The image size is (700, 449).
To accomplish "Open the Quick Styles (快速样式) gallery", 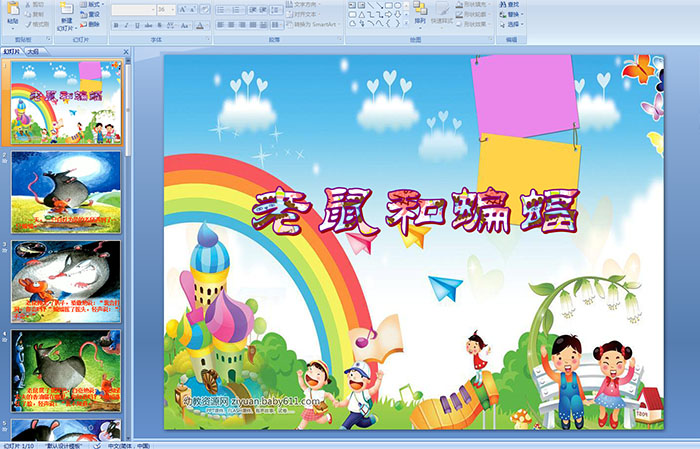I will click(x=442, y=13).
